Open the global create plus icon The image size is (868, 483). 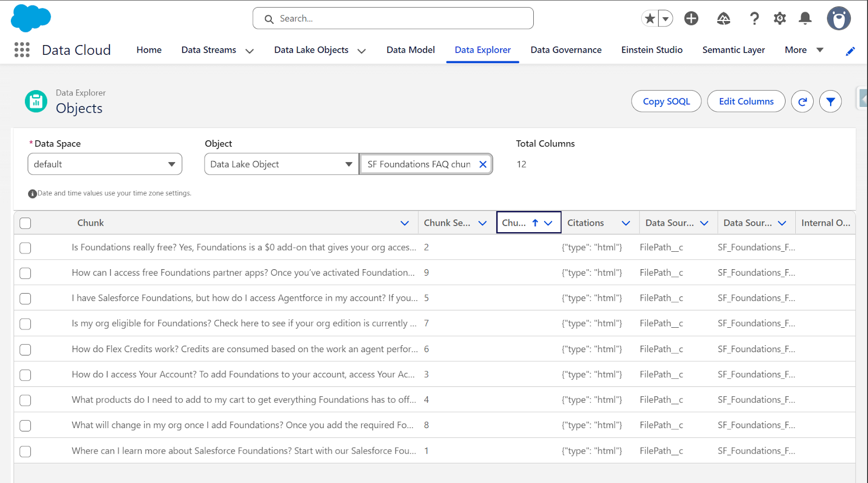(x=691, y=18)
